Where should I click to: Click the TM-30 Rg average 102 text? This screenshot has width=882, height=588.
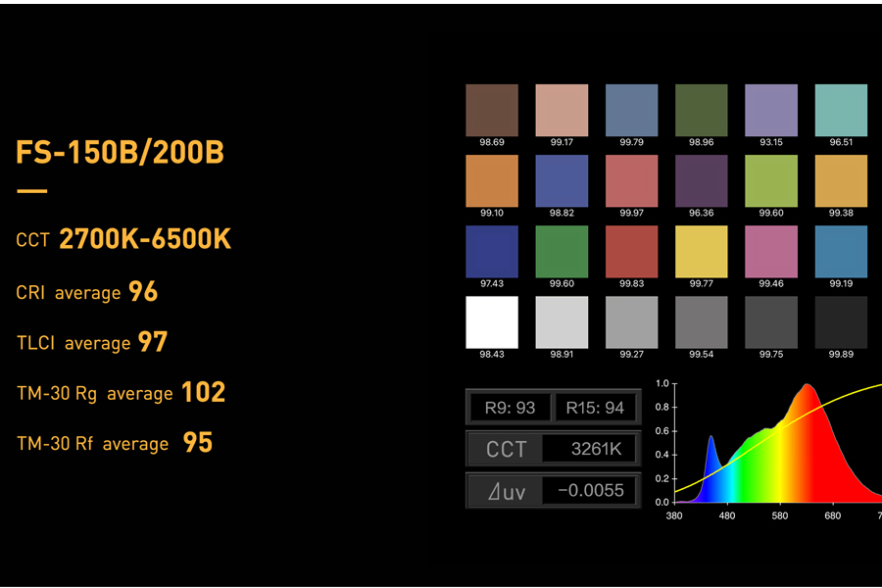pyautogui.click(x=121, y=393)
